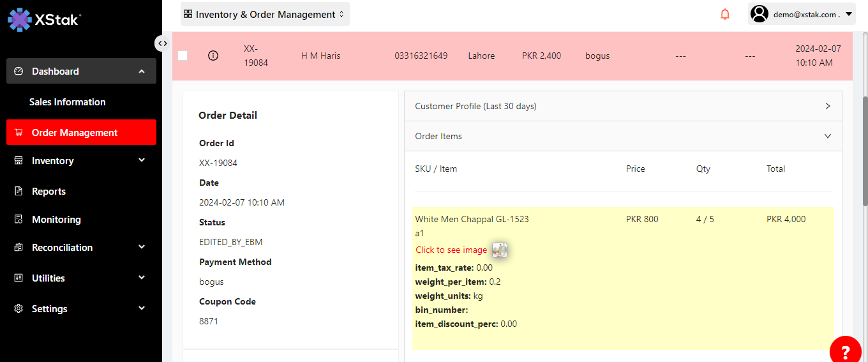The image size is (868, 362).
Task: Click the vertical page scrollbar
Action: [x=865, y=150]
